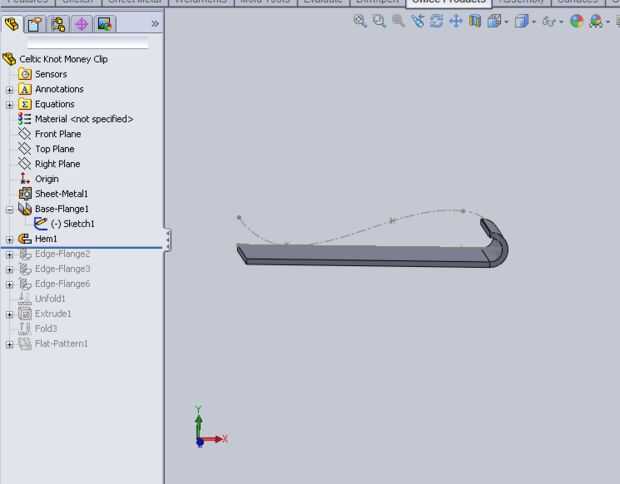The width and height of the screenshot is (620, 484).
Task: Select the Base-Flange1 feature
Action: click(62, 209)
